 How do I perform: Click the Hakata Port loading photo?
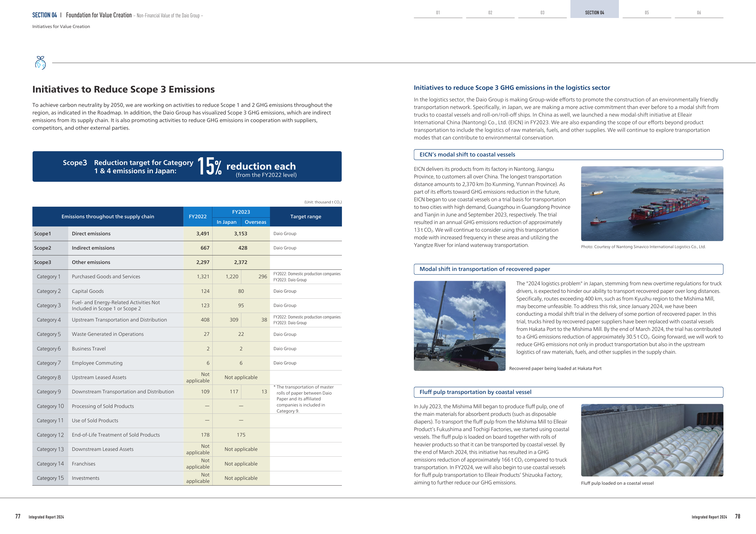click(x=459, y=326)
